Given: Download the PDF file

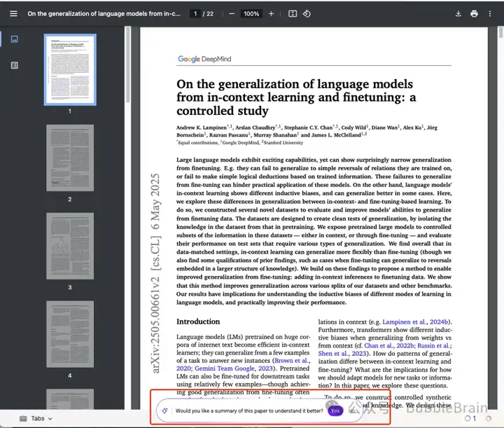Looking at the screenshot, I should [458, 13].
